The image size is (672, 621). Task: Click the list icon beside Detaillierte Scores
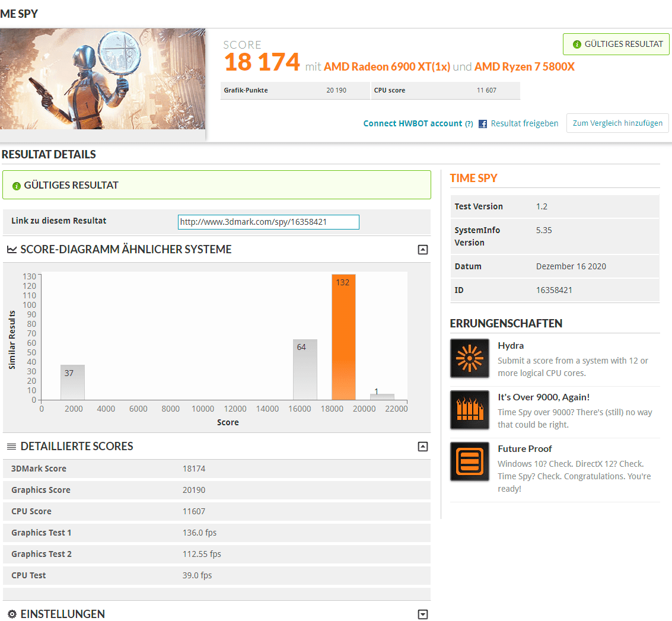coord(12,447)
